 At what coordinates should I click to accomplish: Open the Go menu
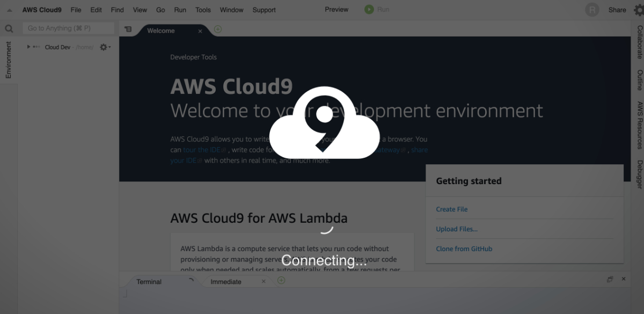pos(160,10)
